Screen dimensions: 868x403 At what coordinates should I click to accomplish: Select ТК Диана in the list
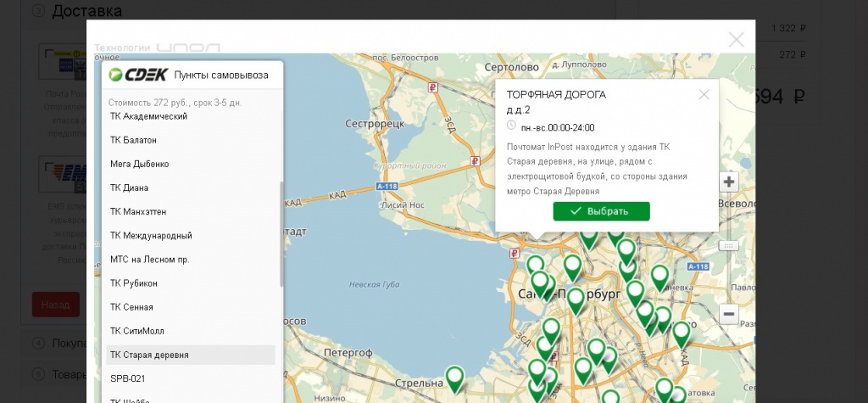click(x=130, y=188)
